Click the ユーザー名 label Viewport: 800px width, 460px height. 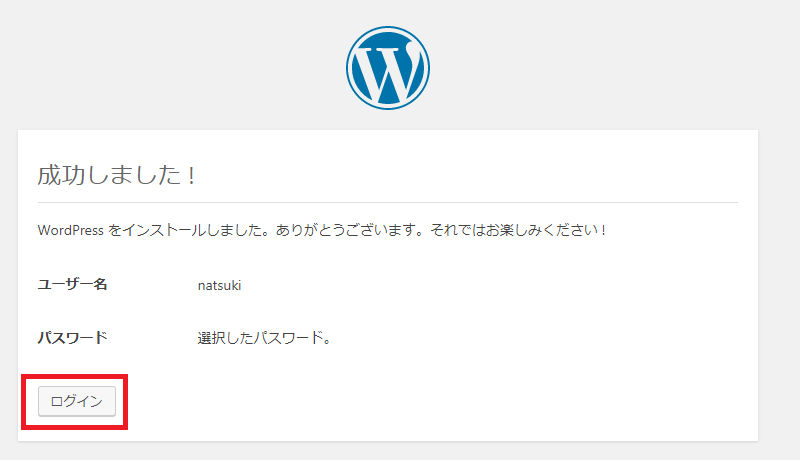(72, 284)
